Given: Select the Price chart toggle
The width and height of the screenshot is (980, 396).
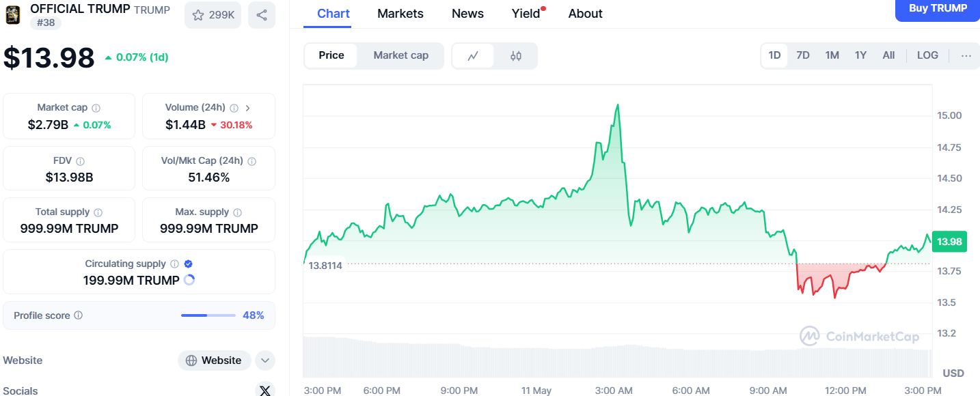Looking at the screenshot, I should click(x=331, y=56).
